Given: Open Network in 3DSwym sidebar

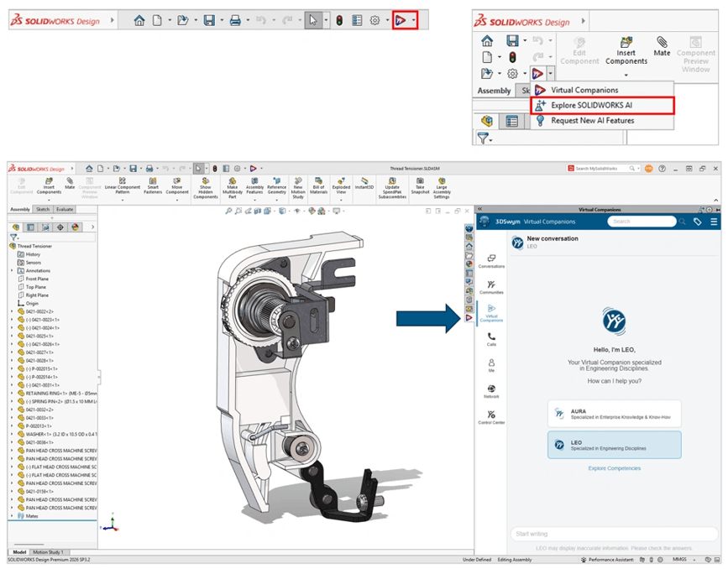Looking at the screenshot, I should (x=491, y=391).
